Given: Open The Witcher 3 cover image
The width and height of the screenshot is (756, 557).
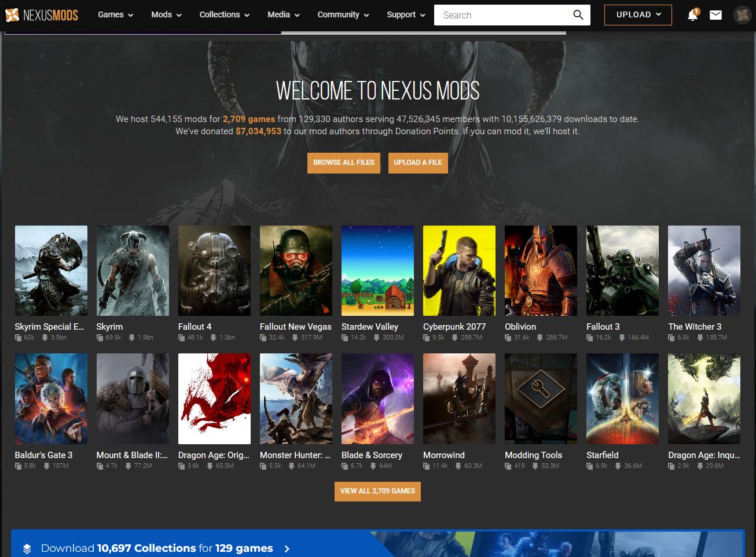Looking at the screenshot, I should tap(704, 271).
